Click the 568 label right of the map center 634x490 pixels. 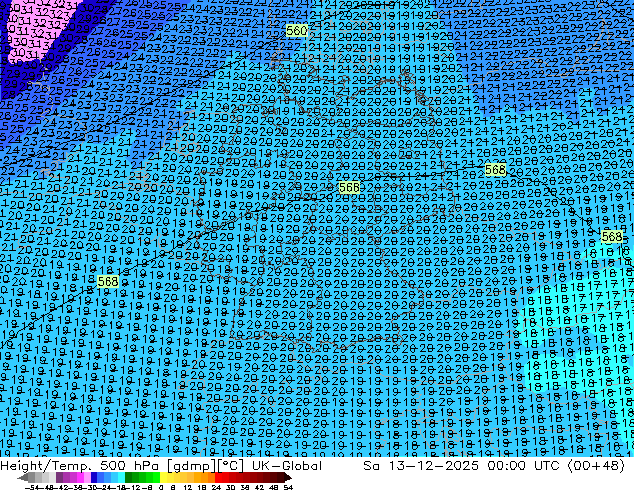point(495,170)
